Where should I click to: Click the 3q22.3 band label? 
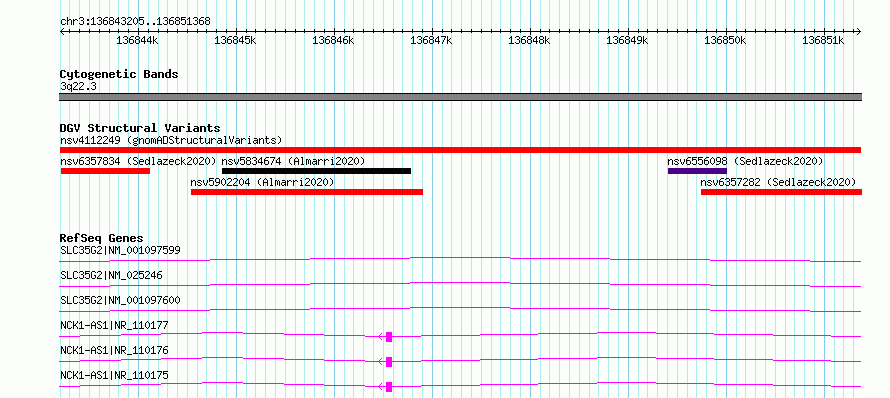pyautogui.click(x=77, y=86)
